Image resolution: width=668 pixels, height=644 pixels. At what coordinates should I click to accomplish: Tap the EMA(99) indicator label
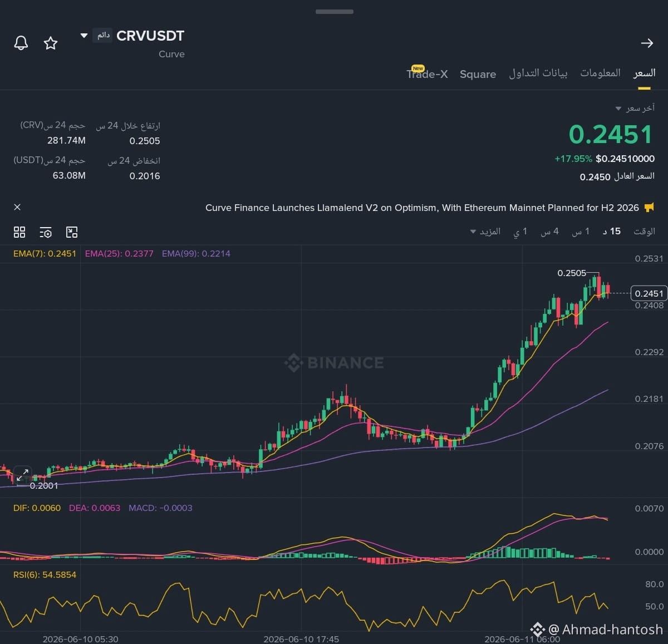(x=196, y=253)
